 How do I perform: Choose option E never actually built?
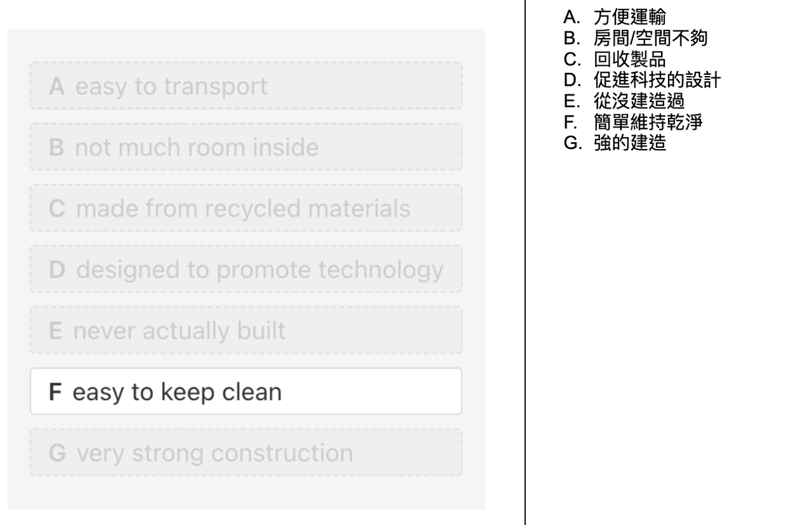pos(246,330)
